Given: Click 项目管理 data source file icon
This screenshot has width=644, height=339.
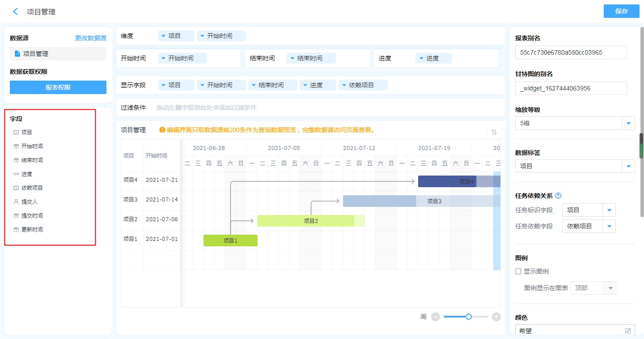Looking at the screenshot, I should (17, 54).
